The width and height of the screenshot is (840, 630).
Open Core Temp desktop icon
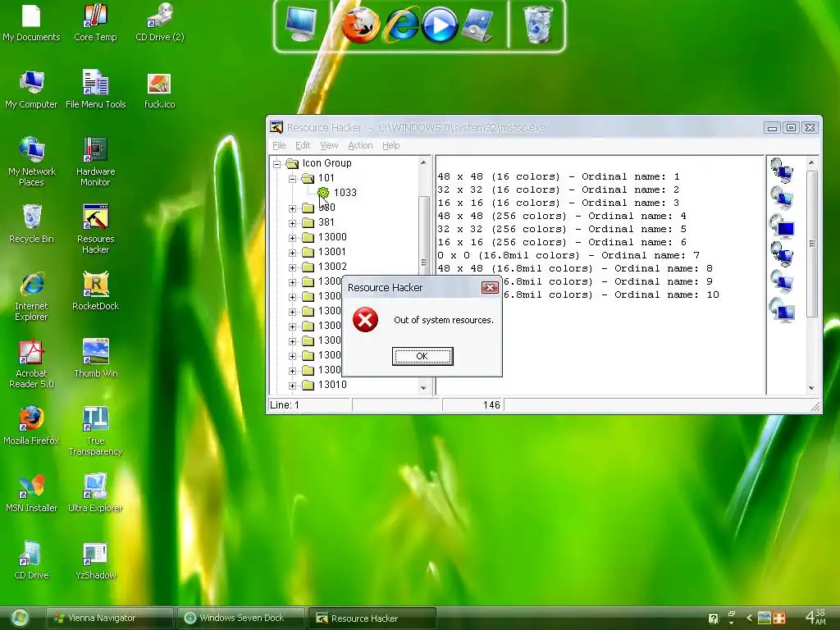tap(95, 22)
